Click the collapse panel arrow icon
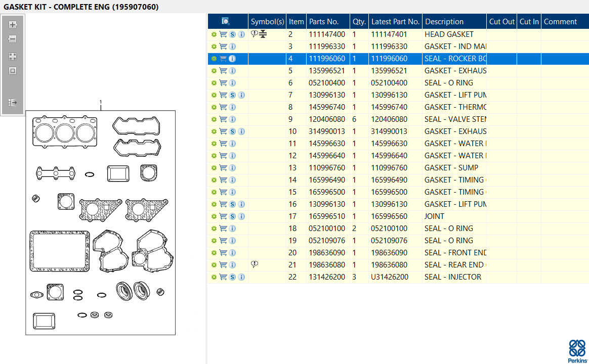 (x=13, y=103)
